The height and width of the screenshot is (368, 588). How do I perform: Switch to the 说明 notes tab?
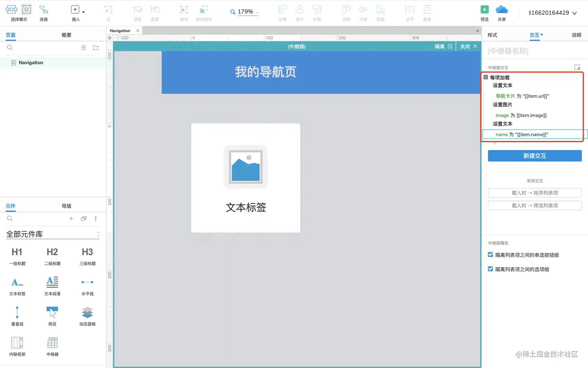pyautogui.click(x=576, y=35)
